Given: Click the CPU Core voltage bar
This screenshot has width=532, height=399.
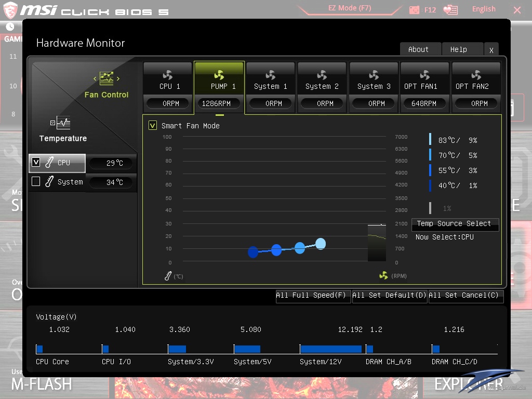Looking at the screenshot, I should [39, 349].
